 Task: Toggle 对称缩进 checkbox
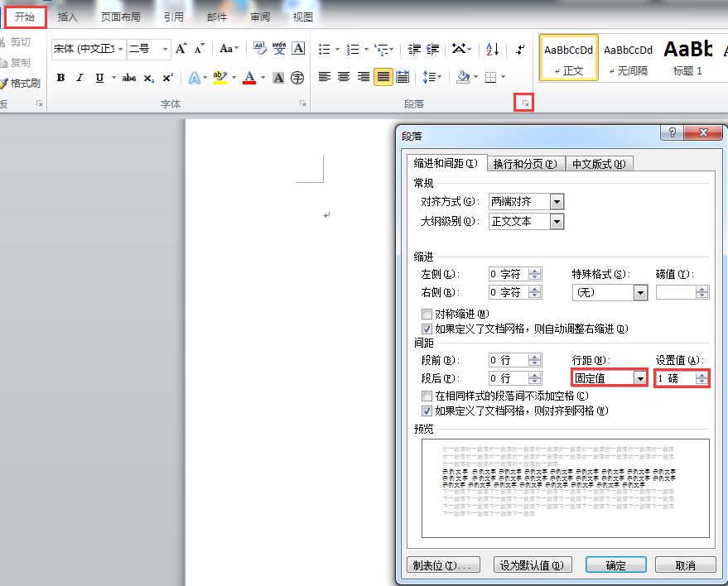pyautogui.click(x=427, y=315)
